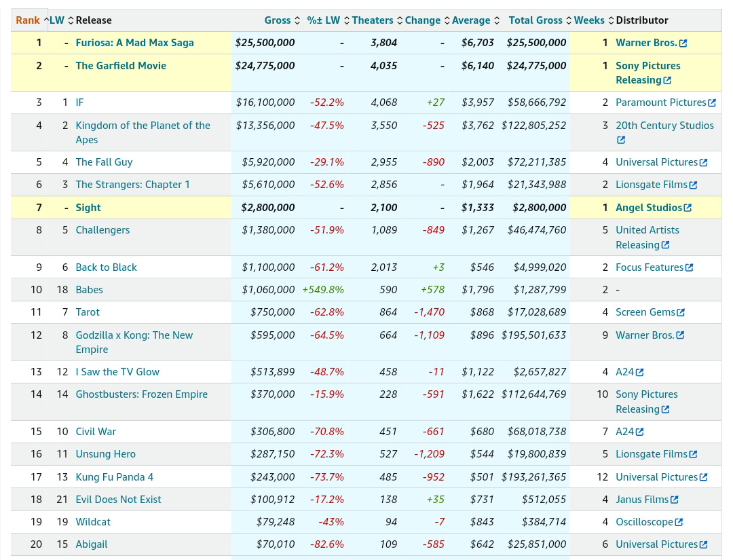Open external link icon beside Lionsgate Films for Unsung Hero

[x=693, y=454]
